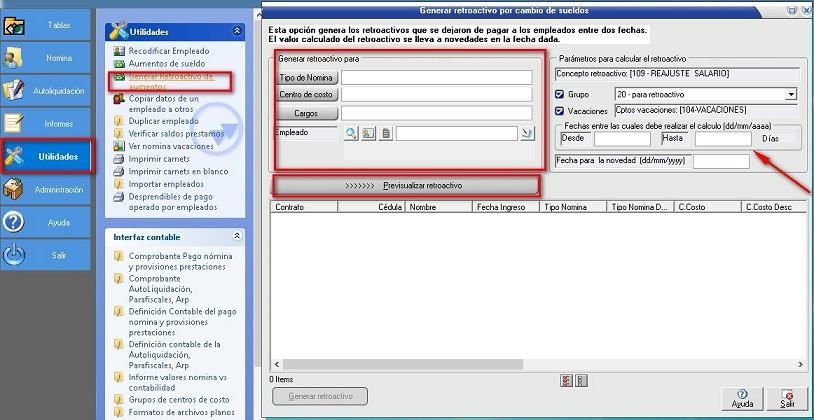This screenshot has height=420, width=814.
Task: Click the Previsualizar retroactivo button
Action: (x=406, y=186)
